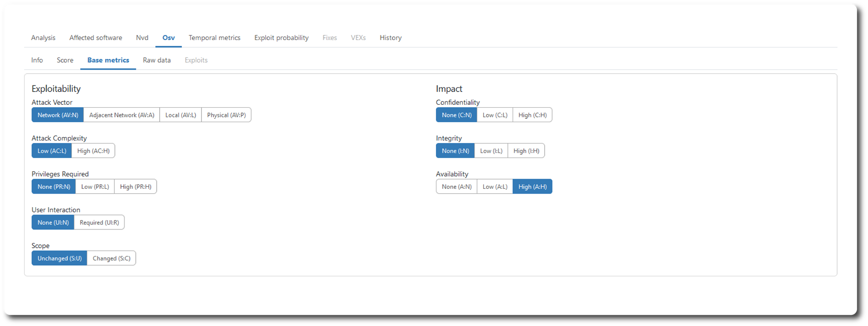This screenshot has width=868, height=326.
Task: Choose High (C:H) confidentiality impact
Action: click(532, 115)
